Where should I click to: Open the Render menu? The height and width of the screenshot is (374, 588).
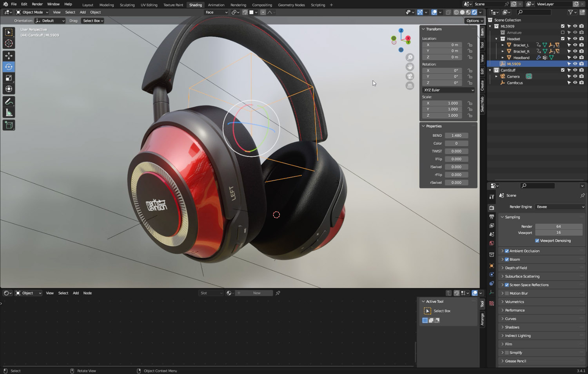37,4
